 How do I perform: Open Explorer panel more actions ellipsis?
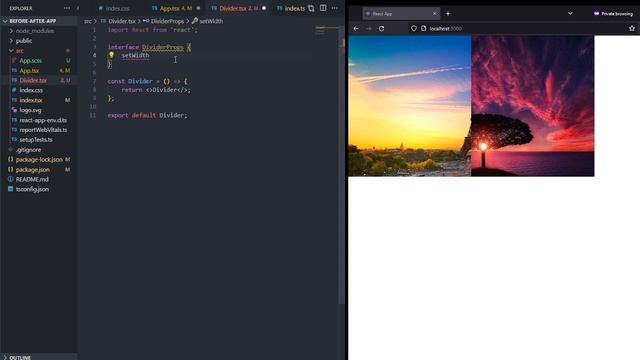[x=67, y=8]
